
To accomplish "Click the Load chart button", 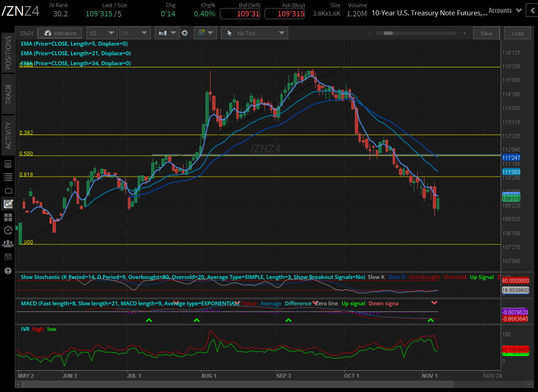I will click(517, 33).
